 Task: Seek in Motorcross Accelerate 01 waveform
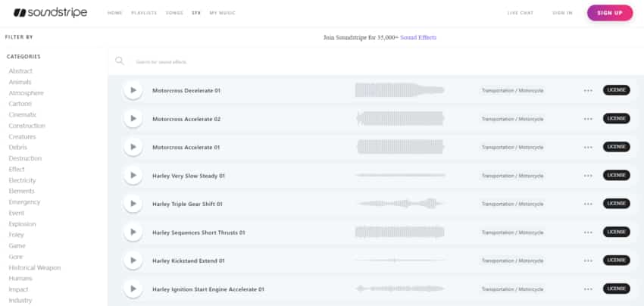tap(399, 147)
